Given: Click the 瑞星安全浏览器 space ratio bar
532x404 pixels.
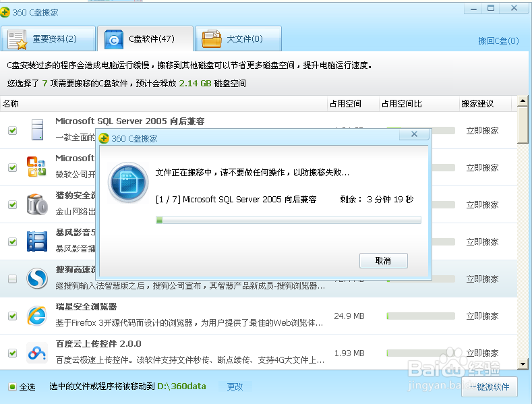Looking at the screenshot, I should (x=421, y=316).
